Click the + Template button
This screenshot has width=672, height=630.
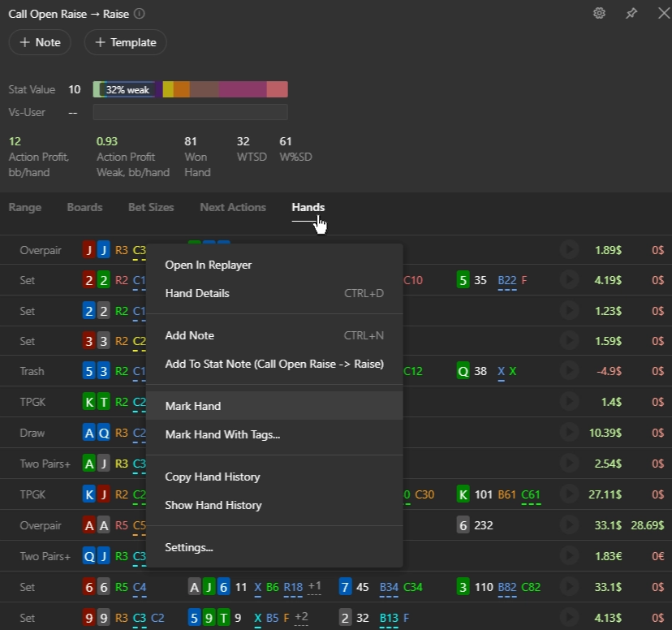(126, 42)
